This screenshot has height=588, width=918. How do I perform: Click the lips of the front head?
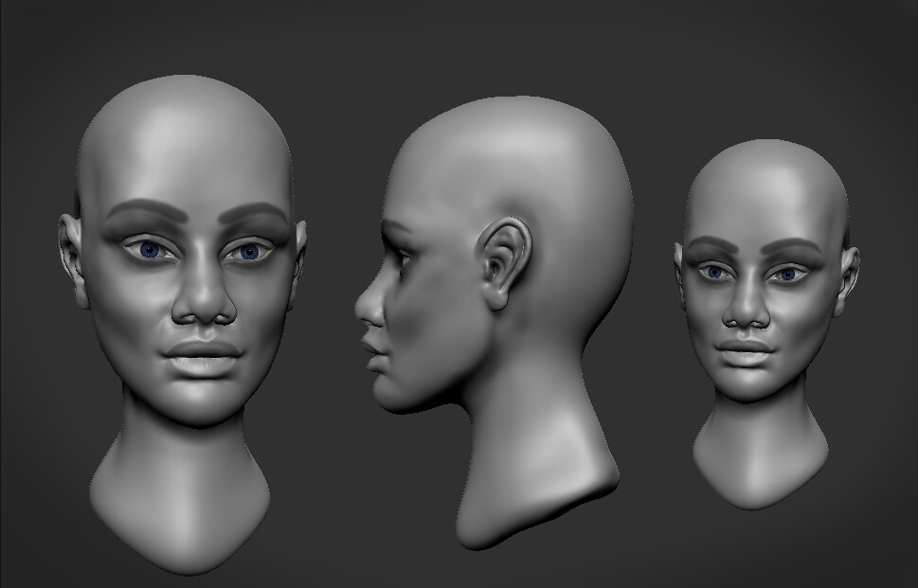point(199,360)
